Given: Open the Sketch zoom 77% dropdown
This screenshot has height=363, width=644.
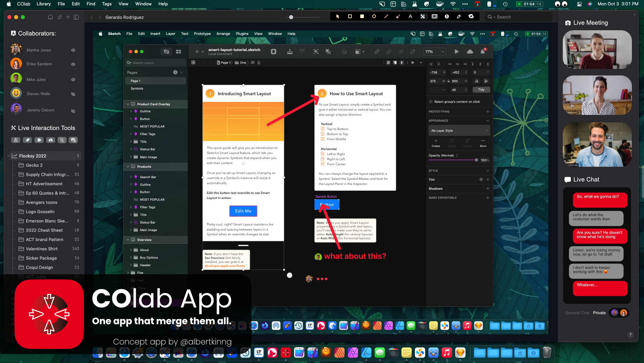Looking at the screenshot, I should (435, 52).
